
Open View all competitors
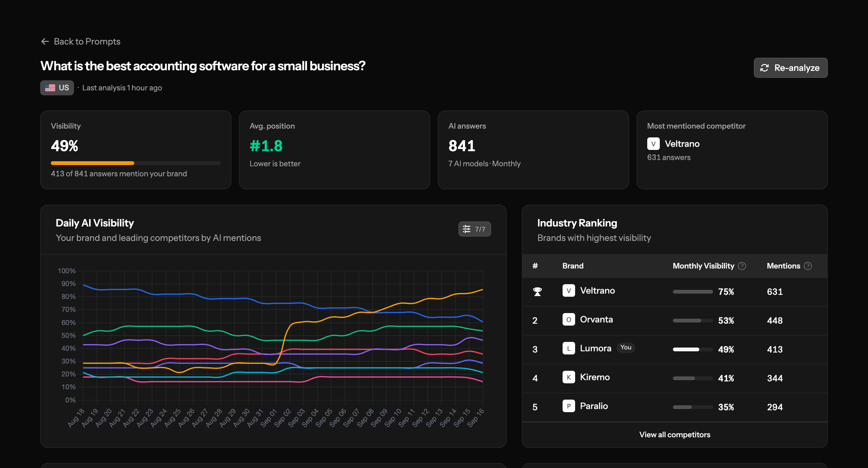675,435
